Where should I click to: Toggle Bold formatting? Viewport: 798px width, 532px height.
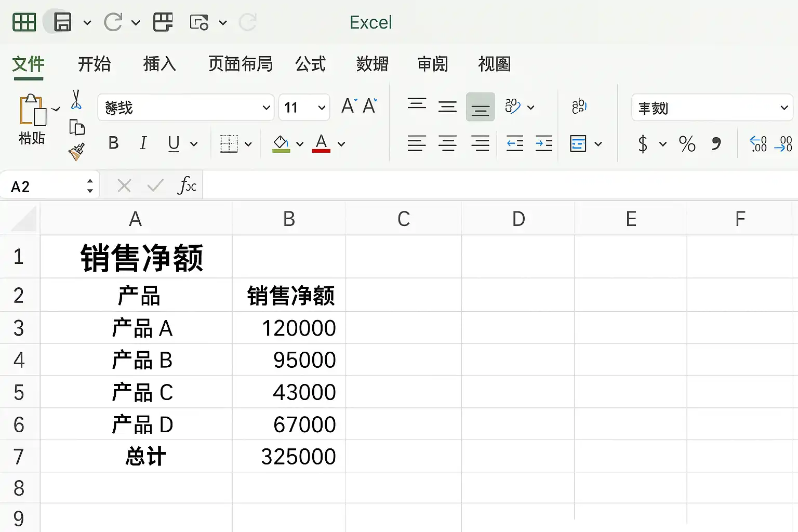click(113, 143)
